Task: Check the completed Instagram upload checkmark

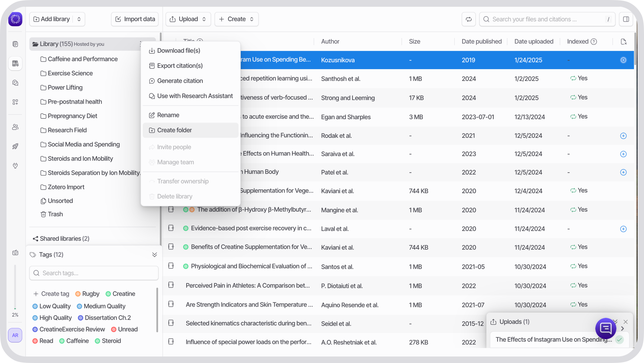Action: tap(619, 339)
